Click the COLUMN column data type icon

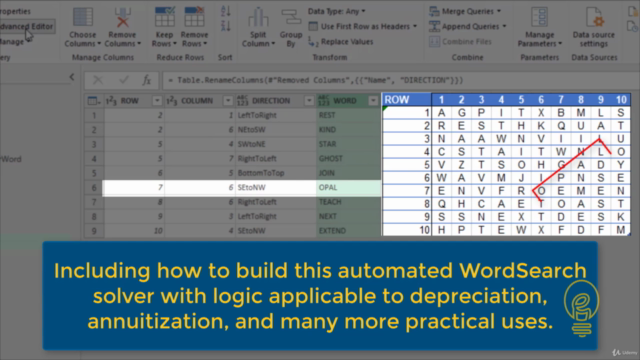171,101
